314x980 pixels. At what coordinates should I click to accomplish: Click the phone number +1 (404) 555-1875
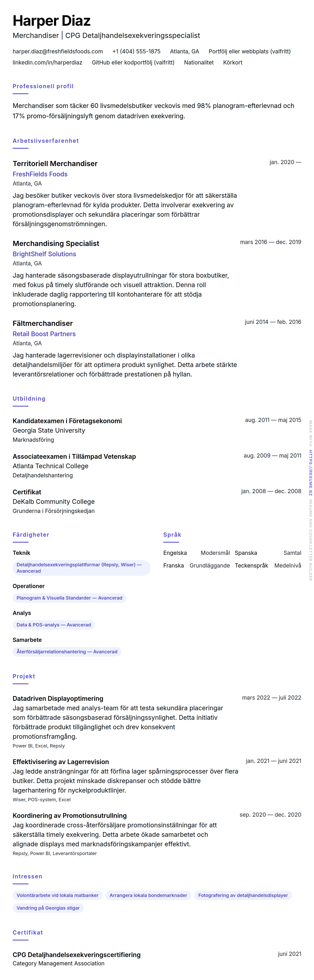[136, 51]
